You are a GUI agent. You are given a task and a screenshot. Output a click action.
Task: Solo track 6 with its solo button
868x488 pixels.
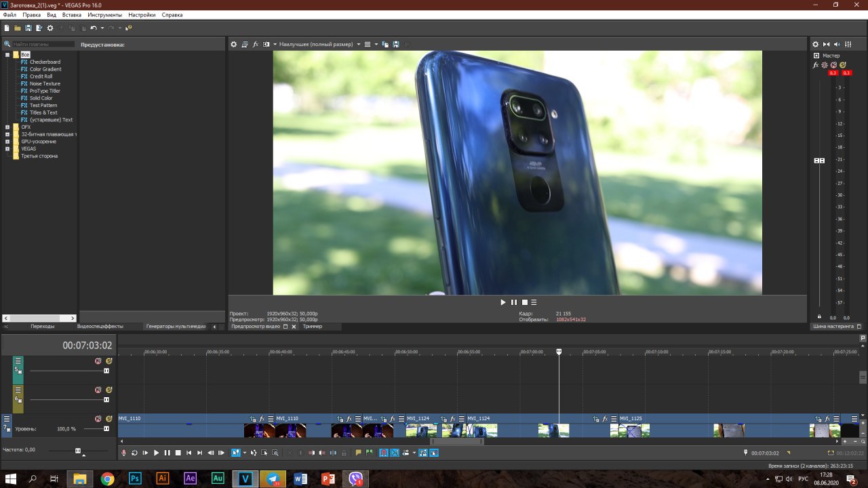108,390
